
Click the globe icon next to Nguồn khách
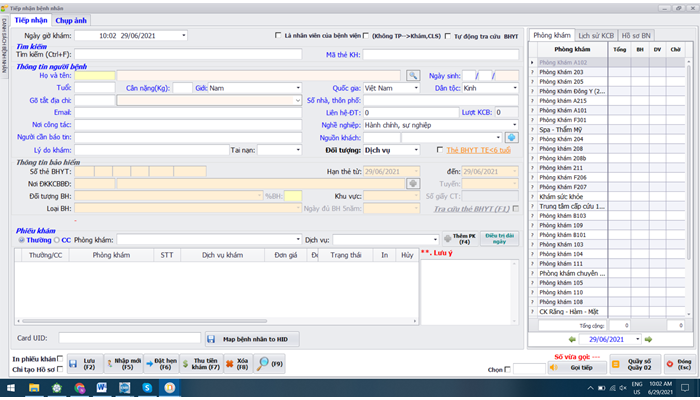click(x=512, y=138)
